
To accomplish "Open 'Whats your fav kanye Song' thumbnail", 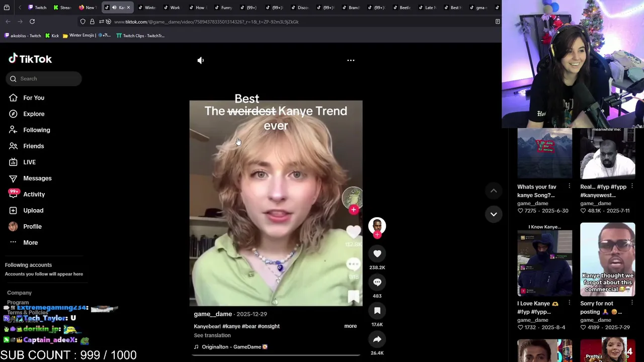I will click(545, 153).
